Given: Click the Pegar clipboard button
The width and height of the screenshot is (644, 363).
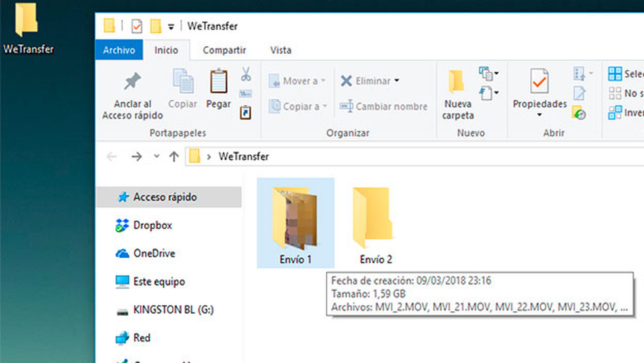Looking at the screenshot, I should tap(218, 88).
